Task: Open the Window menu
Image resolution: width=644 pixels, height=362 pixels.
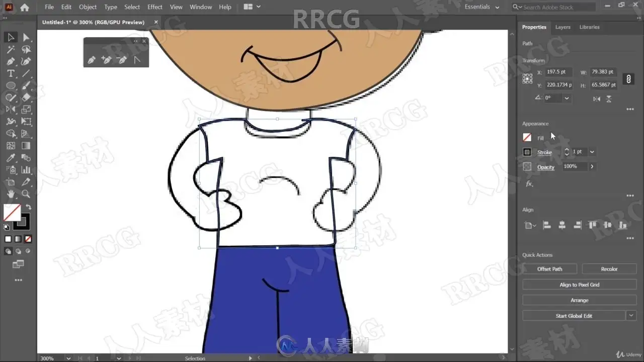Action: coord(201,7)
